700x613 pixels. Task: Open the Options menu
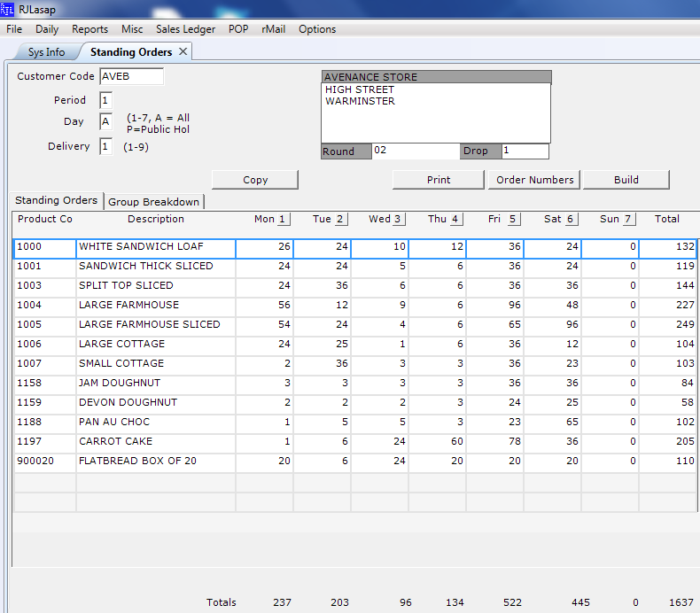point(317,29)
